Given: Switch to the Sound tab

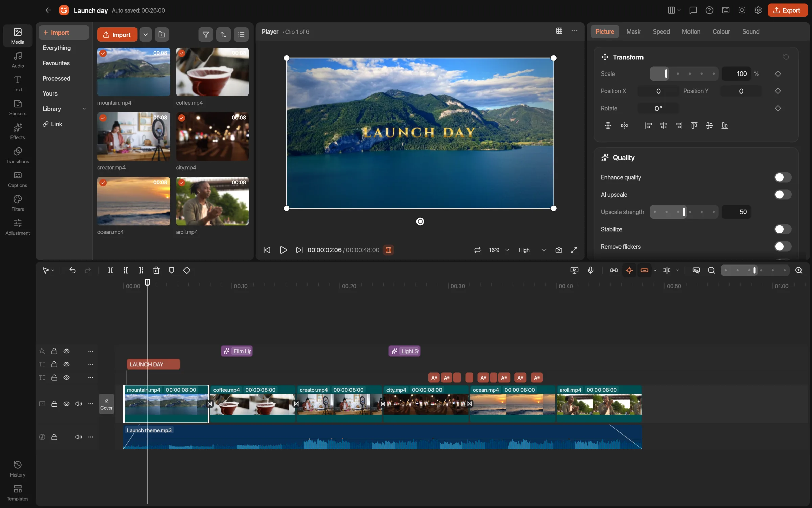Looking at the screenshot, I should coord(751,31).
